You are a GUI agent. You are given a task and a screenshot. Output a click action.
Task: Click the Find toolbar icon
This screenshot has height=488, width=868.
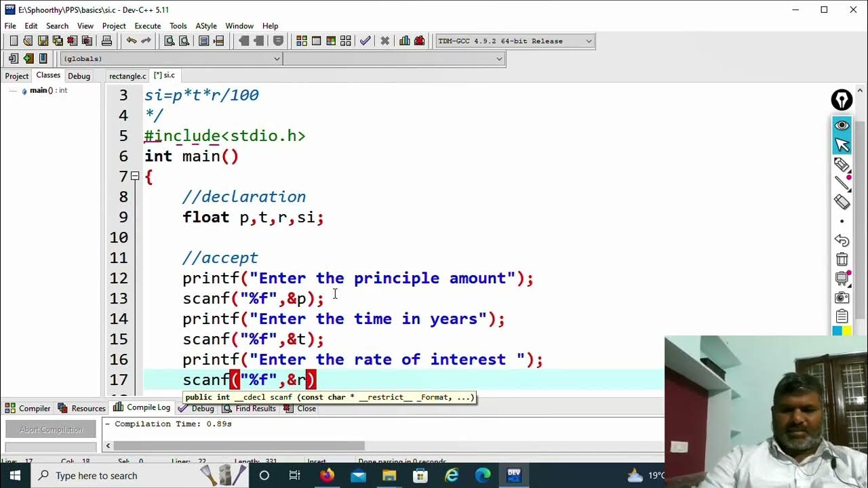pyautogui.click(x=170, y=41)
